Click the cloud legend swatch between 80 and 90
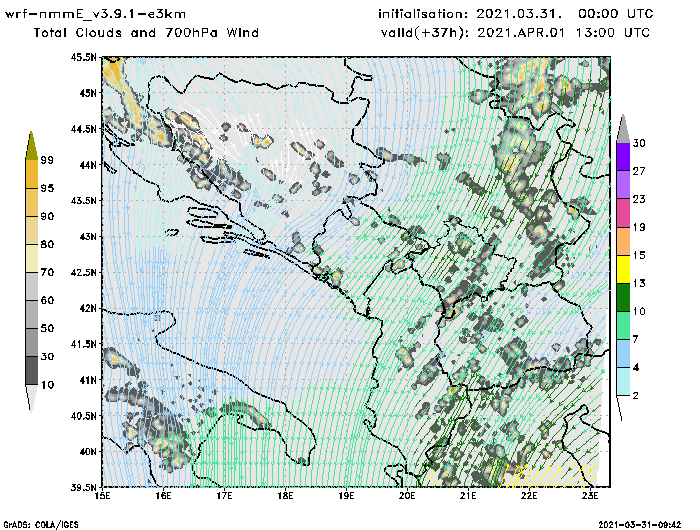This screenshot has width=700, height=530. pos(32,230)
